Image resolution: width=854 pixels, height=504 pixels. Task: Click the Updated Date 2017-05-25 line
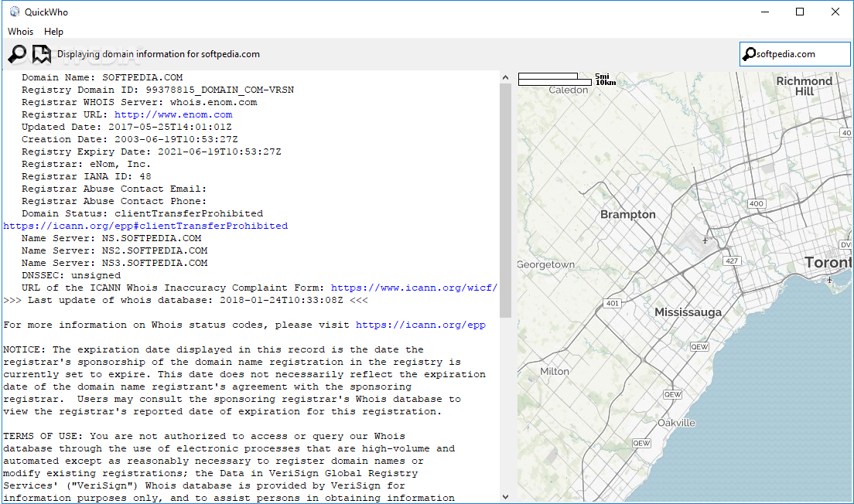pyautogui.click(x=126, y=127)
